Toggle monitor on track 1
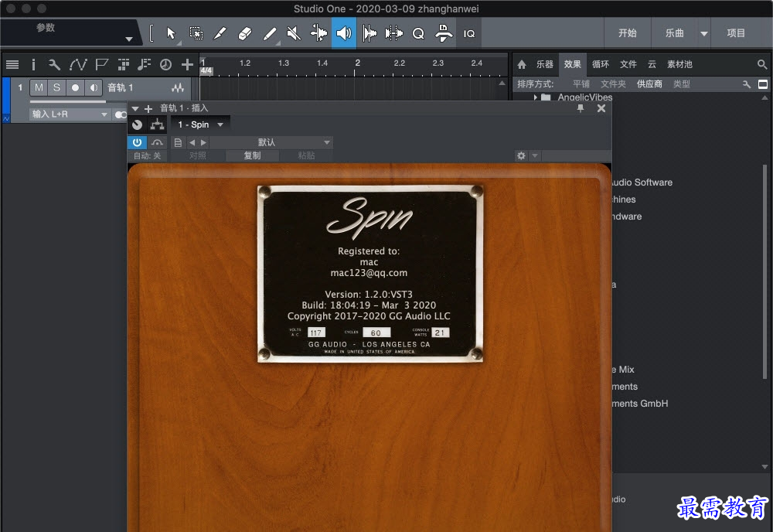 coord(94,87)
